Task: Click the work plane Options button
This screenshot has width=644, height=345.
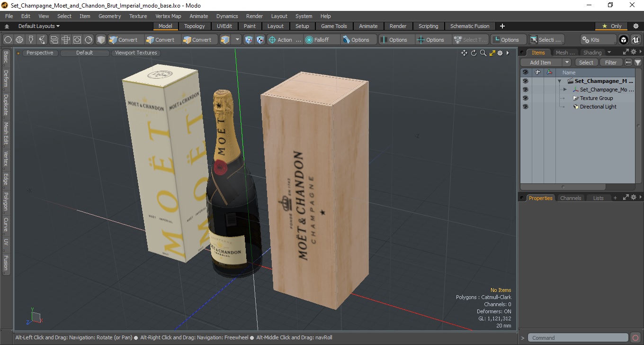Action: (x=509, y=40)
